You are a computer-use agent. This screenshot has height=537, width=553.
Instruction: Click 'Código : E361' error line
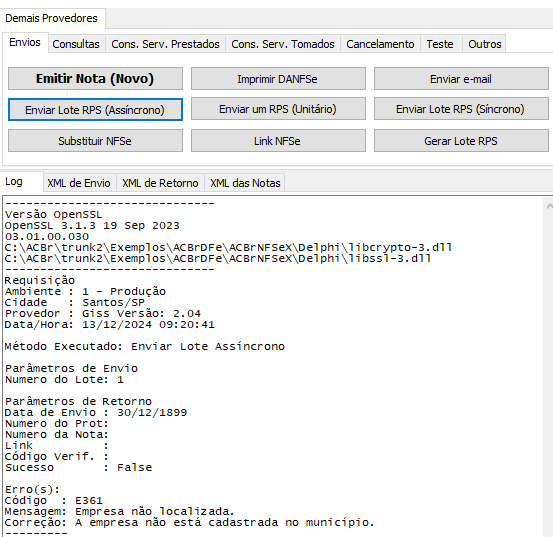(x=54, y=500)
